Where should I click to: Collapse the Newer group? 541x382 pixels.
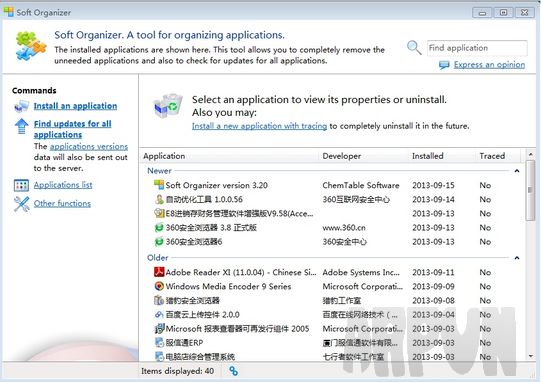[x=517, y=171]
